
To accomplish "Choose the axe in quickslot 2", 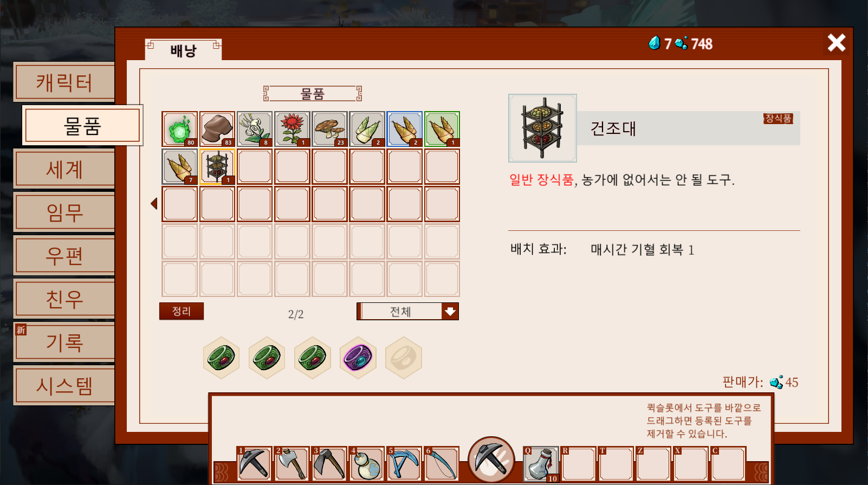I will tap(292, 464).
